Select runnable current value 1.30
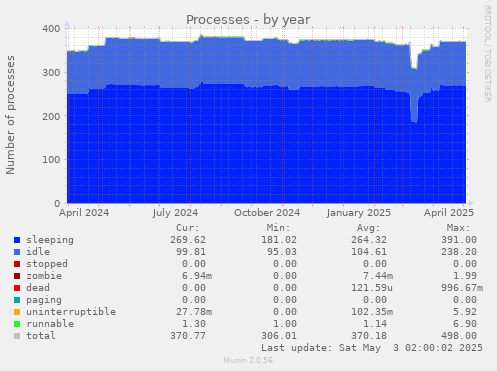 pos(194,324)
